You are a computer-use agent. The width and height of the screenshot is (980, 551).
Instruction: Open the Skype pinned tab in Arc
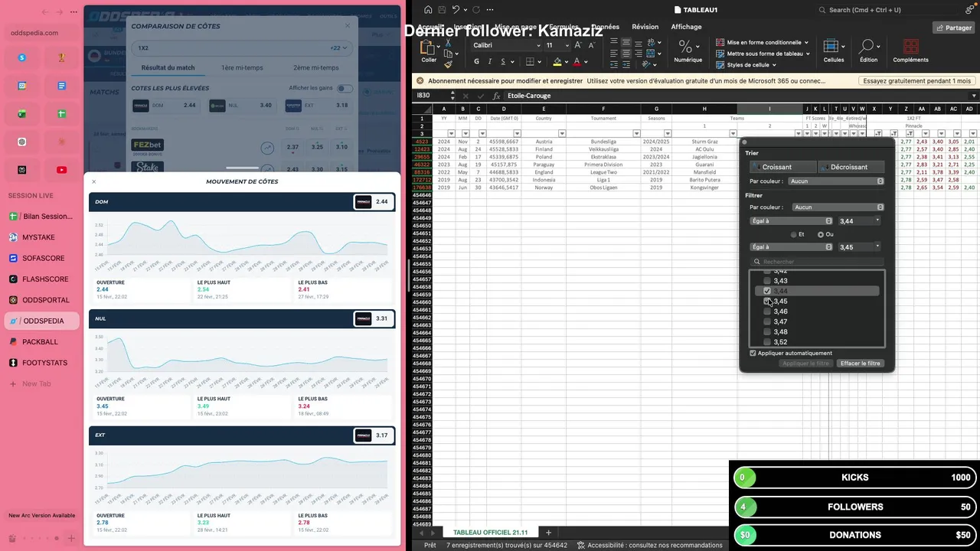click(x=22, y=57)
